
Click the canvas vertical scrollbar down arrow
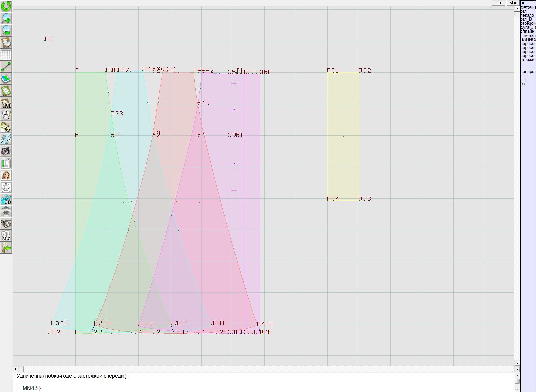[x=517, y=363]
